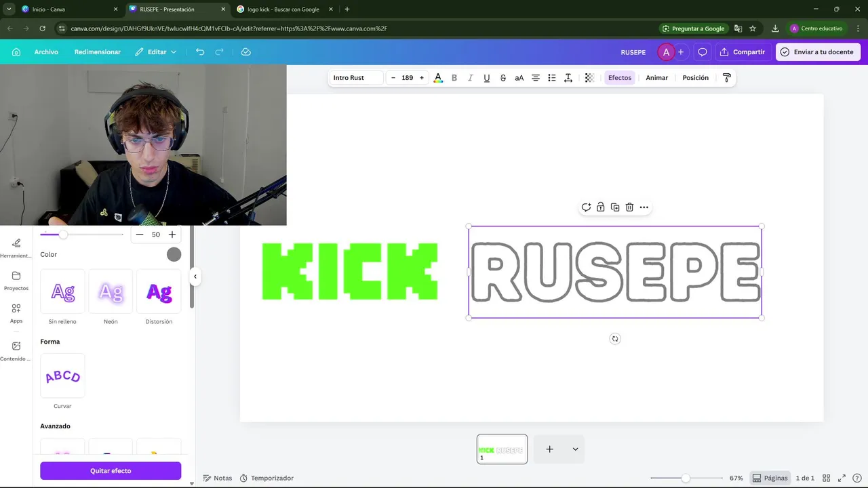
Task: Select the KICK logo on canvas
Action: tap(350, 271)
